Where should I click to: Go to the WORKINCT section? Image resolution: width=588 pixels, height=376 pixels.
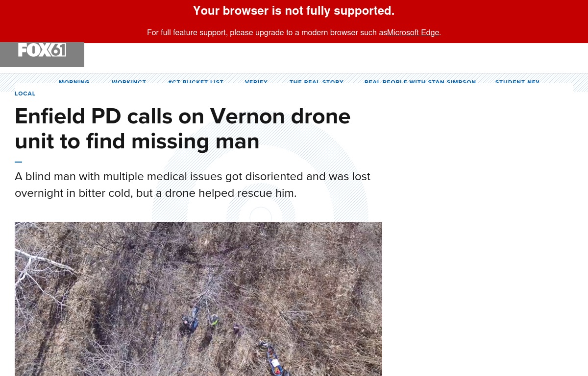point(129,82)
